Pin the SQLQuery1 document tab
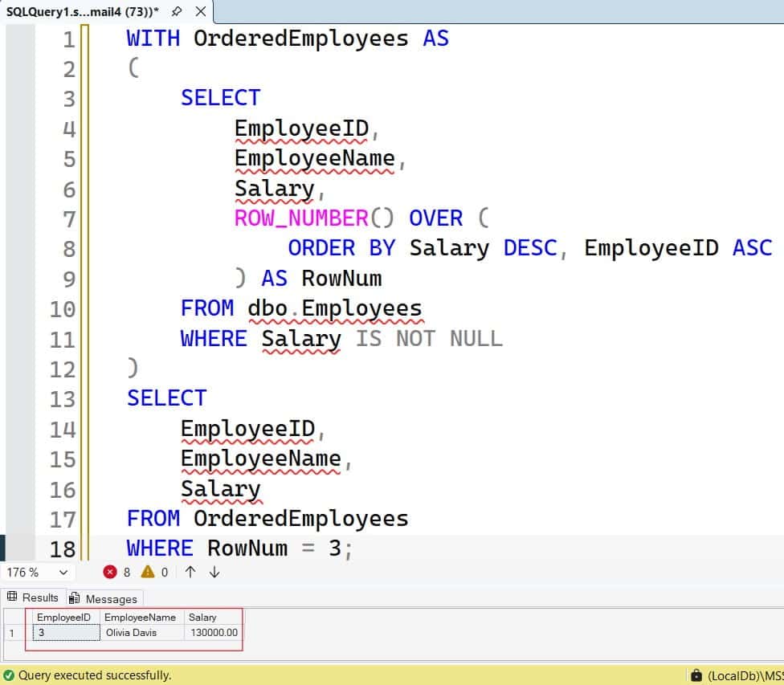The width and height of the screenshot is (784, 685). [x=177, y=11]
